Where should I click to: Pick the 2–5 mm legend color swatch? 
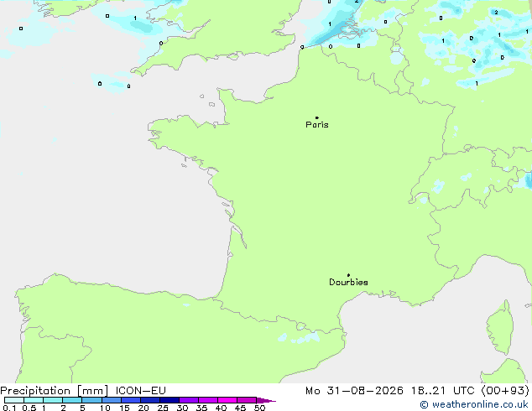coord(72,400)
